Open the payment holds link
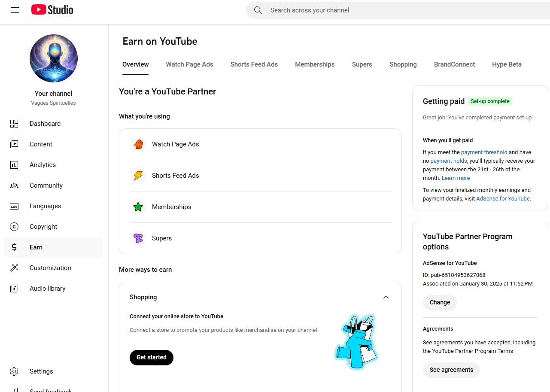The width and height of the screenshot is (550, 392). coord(449,161)
